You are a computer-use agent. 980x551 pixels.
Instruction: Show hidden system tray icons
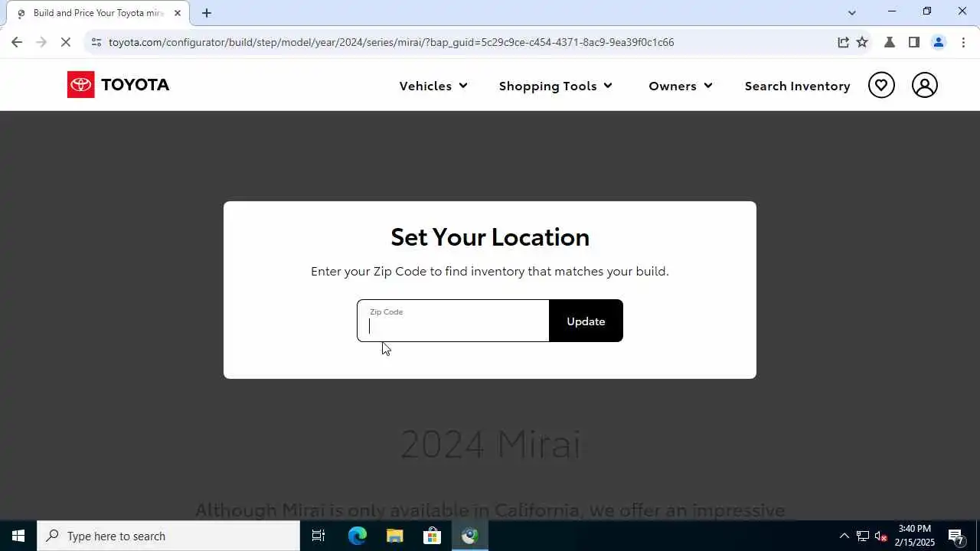[x=844, y=536]
